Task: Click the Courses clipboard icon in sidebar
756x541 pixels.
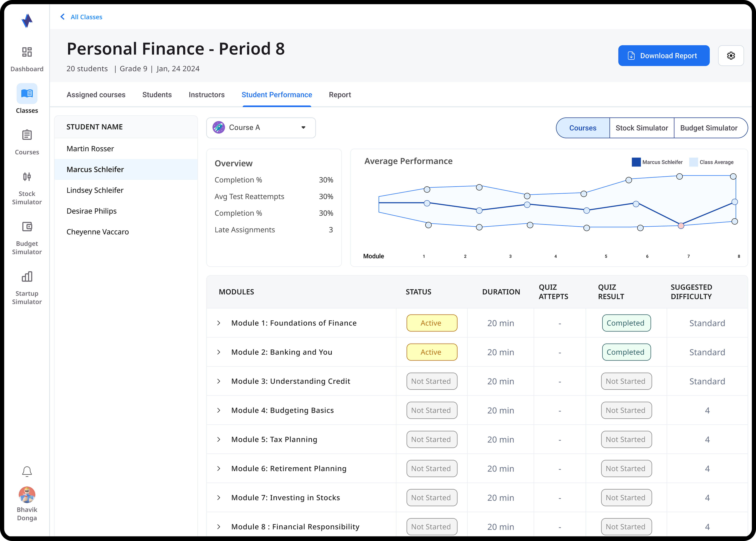Action: pyautogui.click(x=27, y=135)
